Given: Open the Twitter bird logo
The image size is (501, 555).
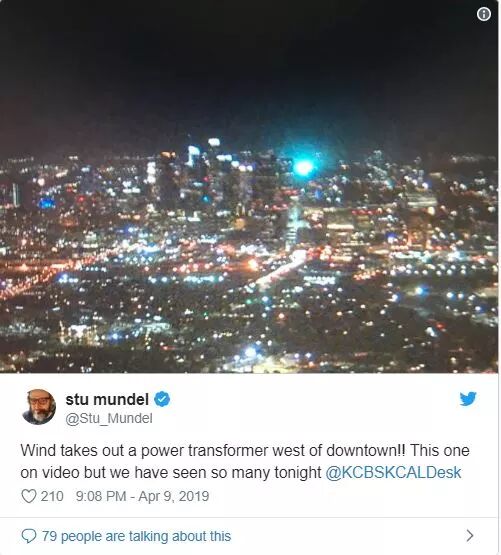Looking at the screenshot, I should pos(468,399).
